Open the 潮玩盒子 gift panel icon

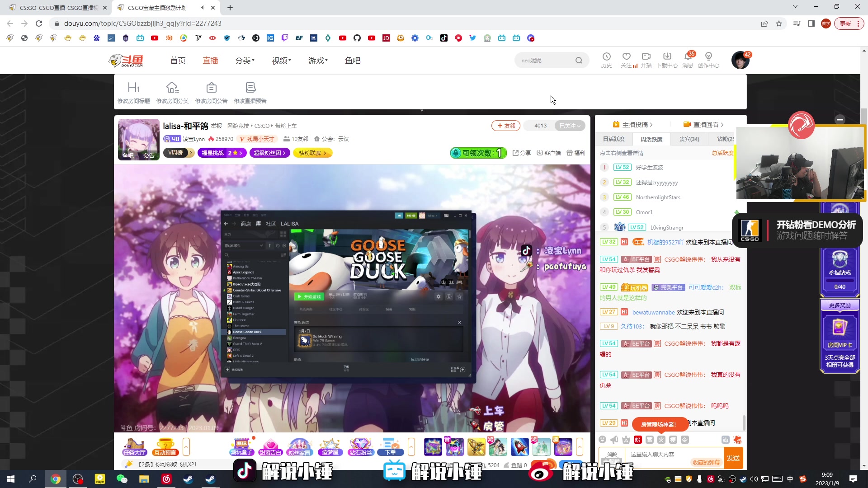(242, 446)
